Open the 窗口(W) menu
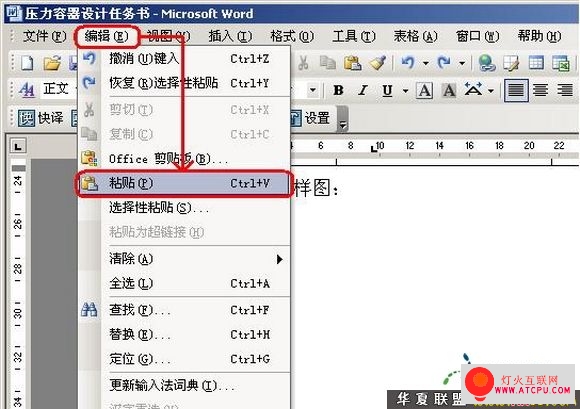 point(478,36)
